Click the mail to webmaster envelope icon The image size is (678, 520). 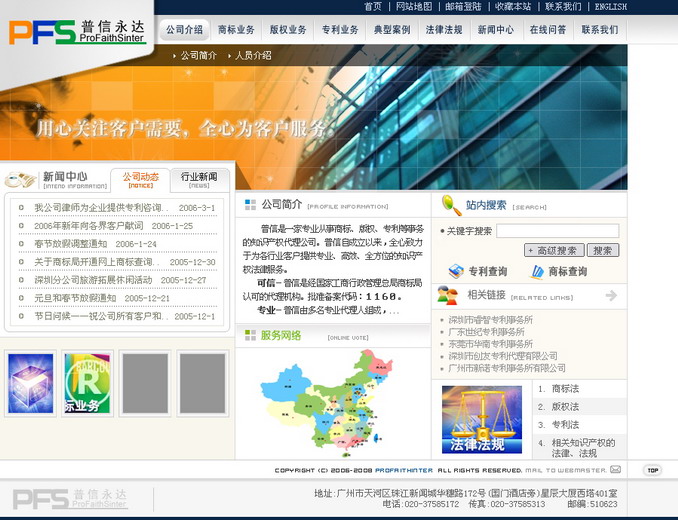click(615, 469)
